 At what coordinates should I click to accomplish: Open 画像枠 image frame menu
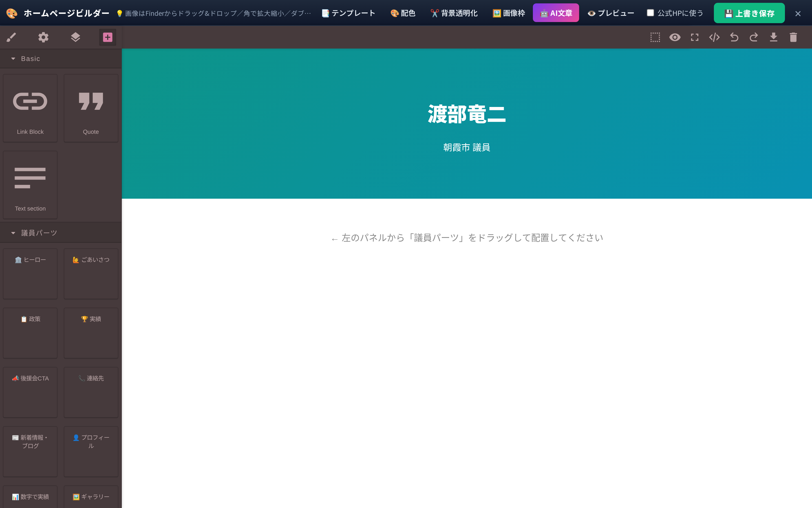point(509,13)
